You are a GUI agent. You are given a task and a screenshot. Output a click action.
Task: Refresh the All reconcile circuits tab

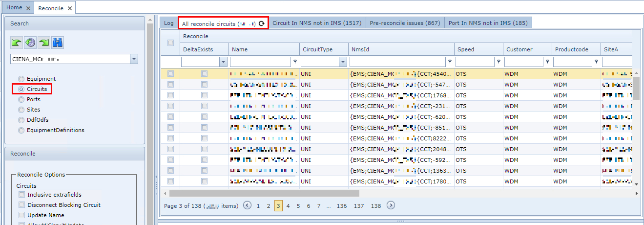(x=262, y=23)
